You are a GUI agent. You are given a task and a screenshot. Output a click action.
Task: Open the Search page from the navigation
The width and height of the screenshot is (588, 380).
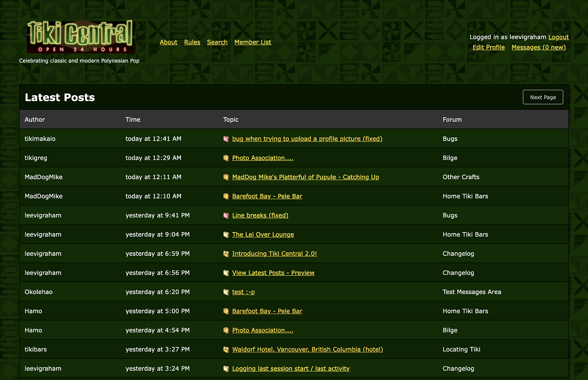coord(217,42)
